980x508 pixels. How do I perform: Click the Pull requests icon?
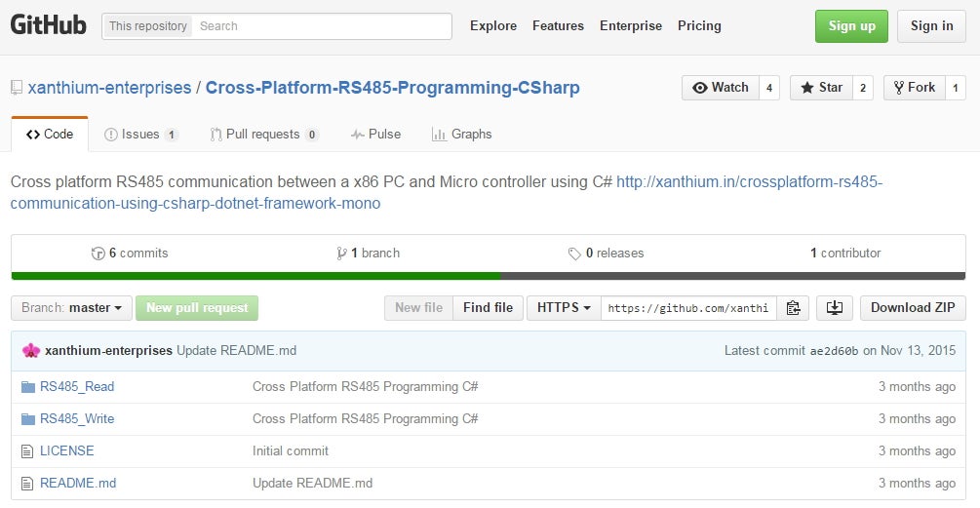point(216,135)
